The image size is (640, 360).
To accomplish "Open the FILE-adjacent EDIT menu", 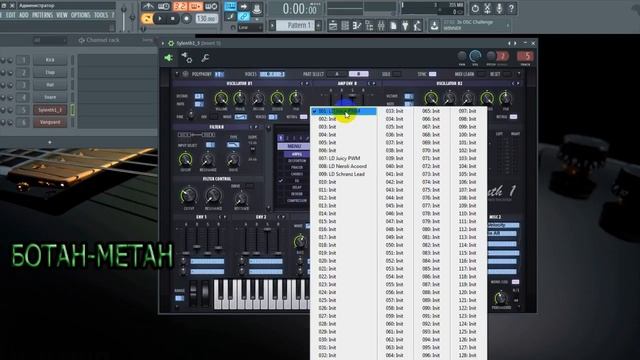I will pyautogui.click(x=11, y=15).
